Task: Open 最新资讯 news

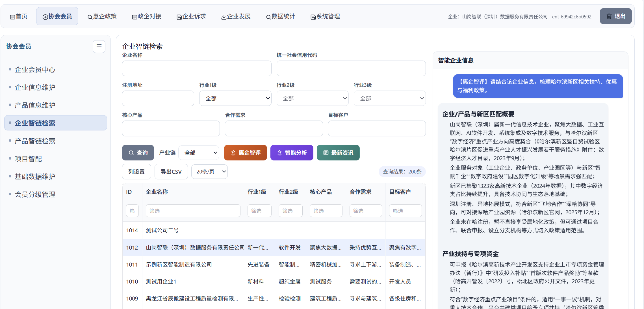Action: click(x=338, y=153)
